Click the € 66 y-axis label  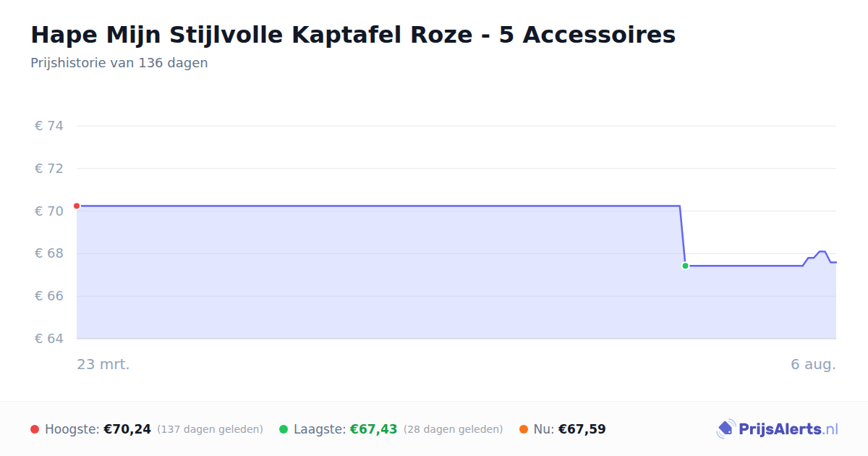pos(49,296)
